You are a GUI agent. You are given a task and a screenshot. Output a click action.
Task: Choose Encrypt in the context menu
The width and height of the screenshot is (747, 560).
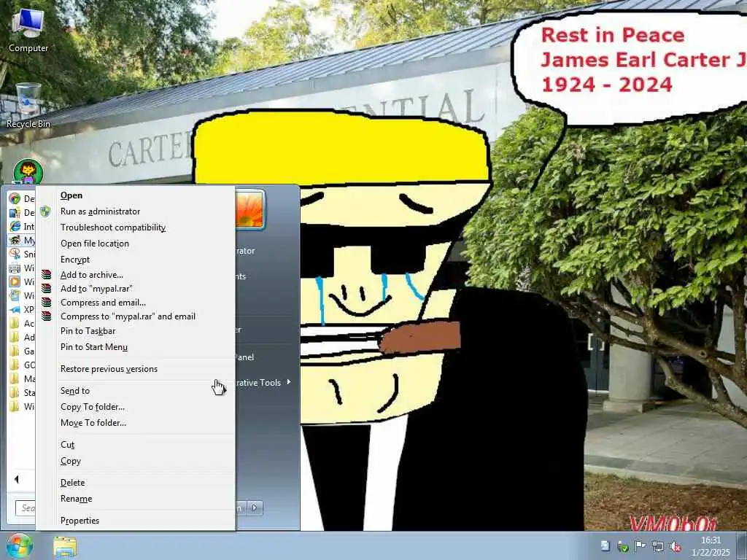(x=135, y=260)
